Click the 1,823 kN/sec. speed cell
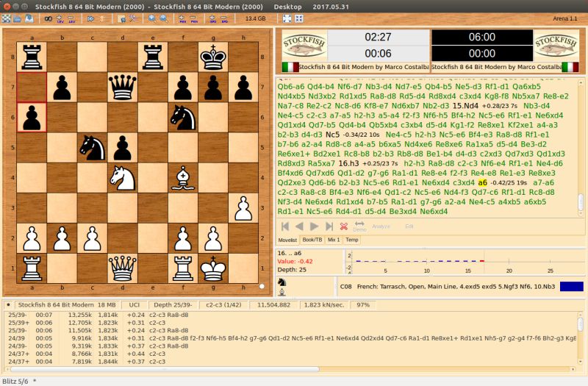The height and width of the screenshot is (386, 588). pos(324,305)
